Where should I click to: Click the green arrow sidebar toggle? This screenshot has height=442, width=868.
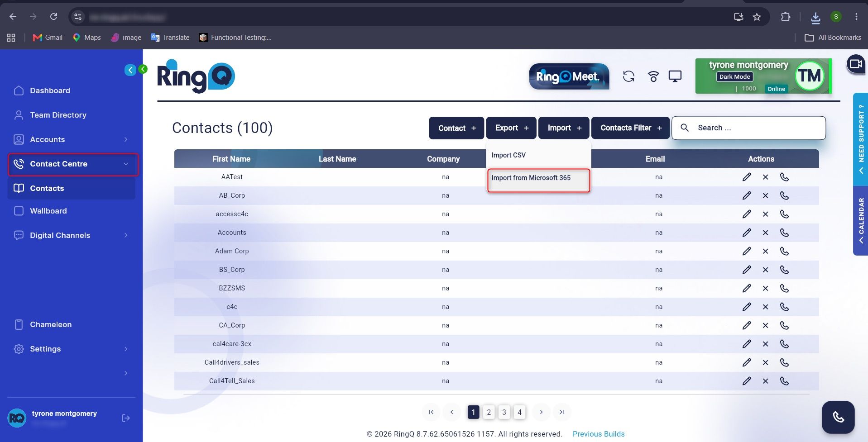tap(143, 69)
